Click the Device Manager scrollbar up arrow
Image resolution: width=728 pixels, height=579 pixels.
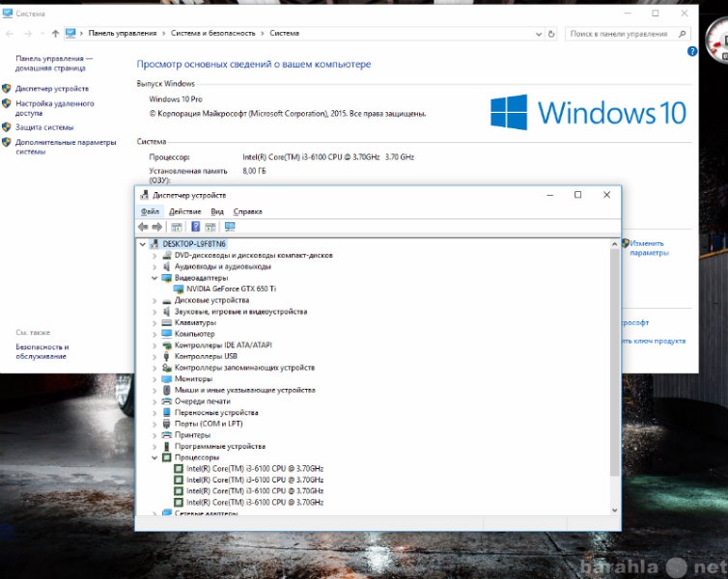[615, 243]
